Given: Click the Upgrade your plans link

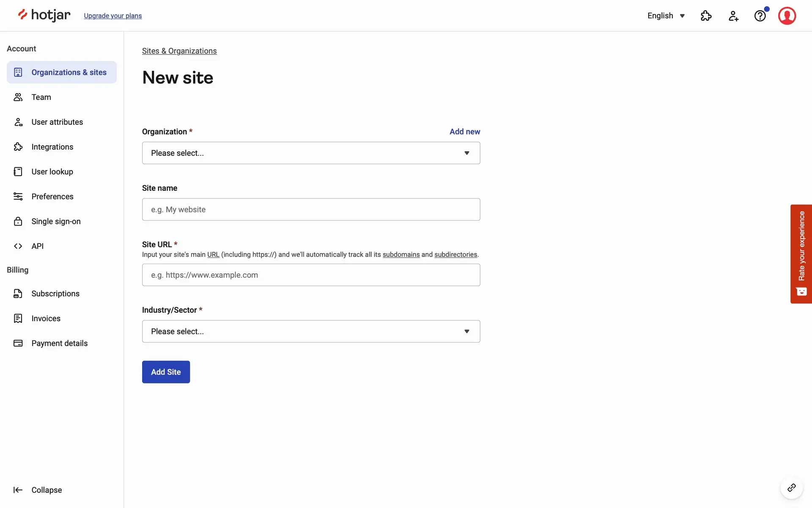Looking at the screenshot, I should 112,16.
